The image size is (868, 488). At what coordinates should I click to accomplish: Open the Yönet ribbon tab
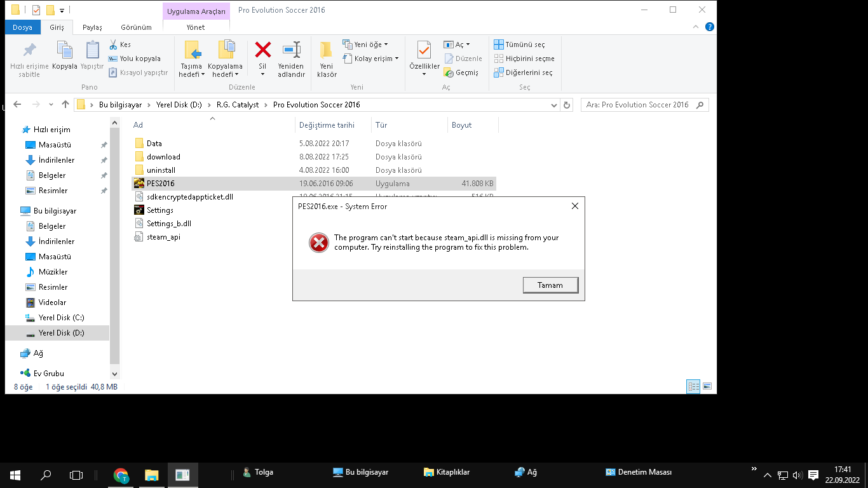click(x=196, y=27)
